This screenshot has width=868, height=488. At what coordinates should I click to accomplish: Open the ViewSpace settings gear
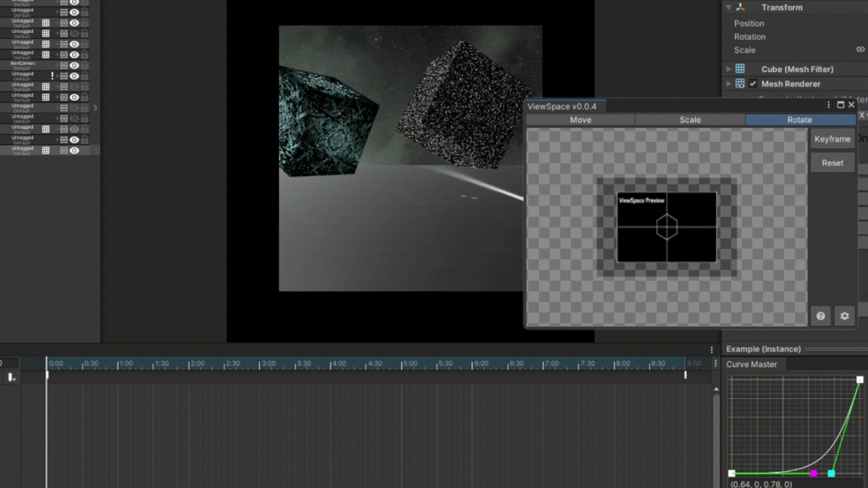pyautogui.click(x=844, y=315)
